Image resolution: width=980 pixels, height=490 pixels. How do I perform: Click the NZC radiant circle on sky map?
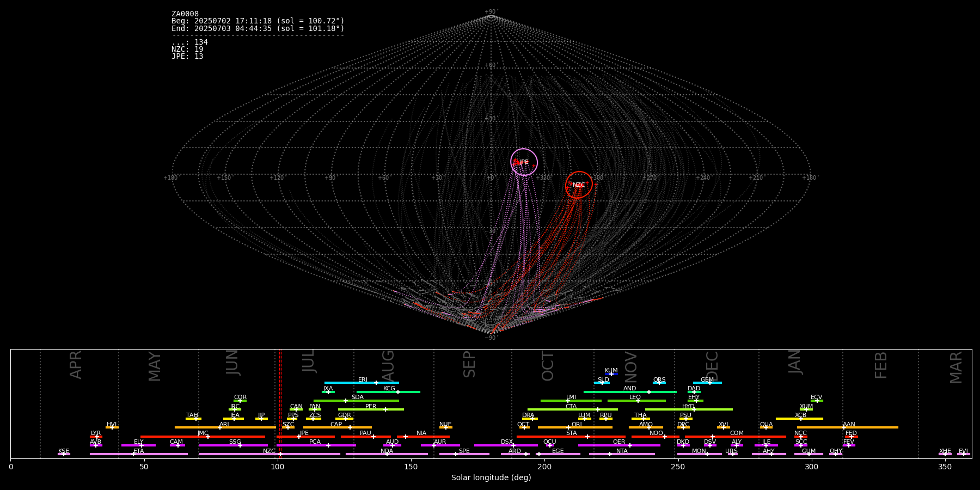[x=579, y=185]
